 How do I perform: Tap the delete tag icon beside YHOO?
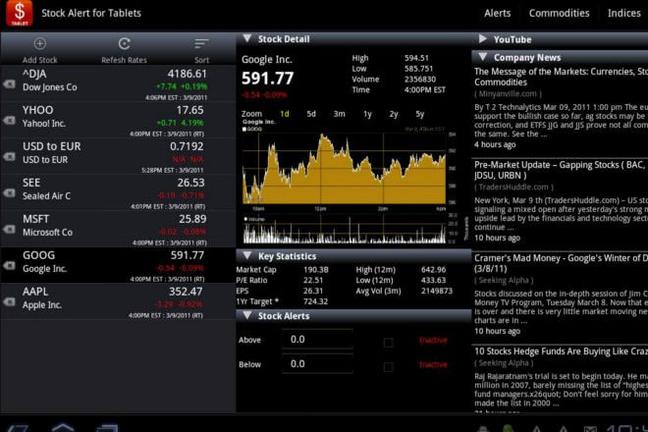point(9,120)
